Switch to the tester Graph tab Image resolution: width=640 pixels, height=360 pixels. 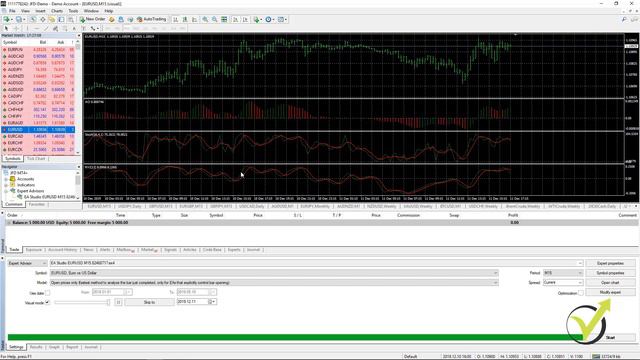click(54, 347)
